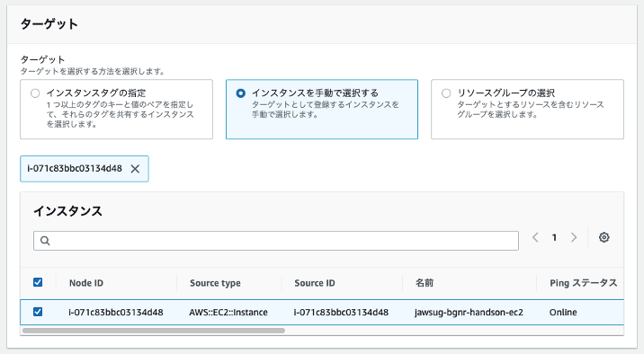Open instance table settings gear
This screenshot has width=644, height=354.
[604, 237]
